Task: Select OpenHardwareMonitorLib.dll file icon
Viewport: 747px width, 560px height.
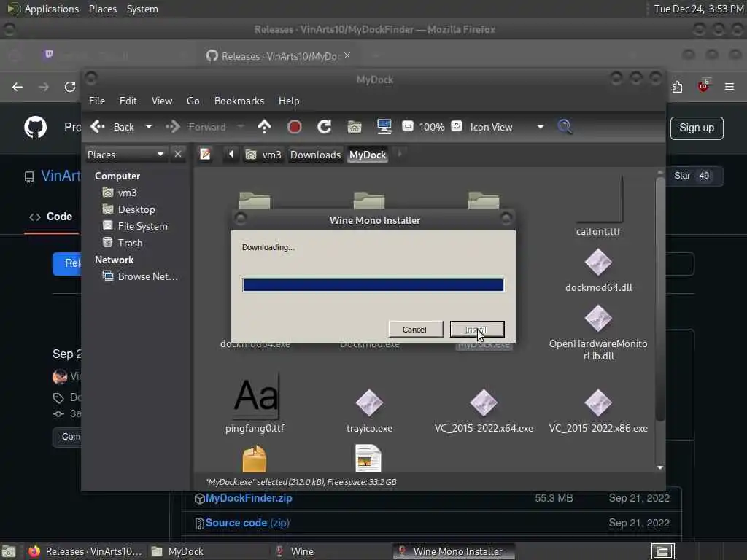Action: pyautogui.click(x=598, y=318)
